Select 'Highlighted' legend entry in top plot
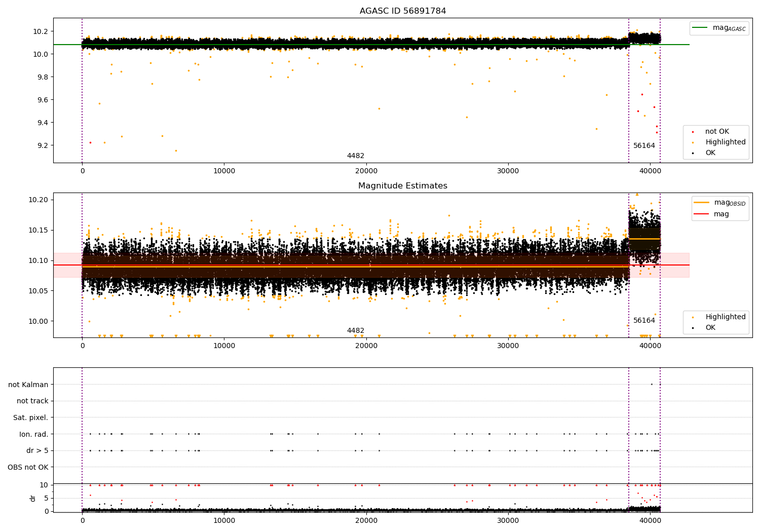The width and height of the screenshot is (760, 532). point(725,142)
